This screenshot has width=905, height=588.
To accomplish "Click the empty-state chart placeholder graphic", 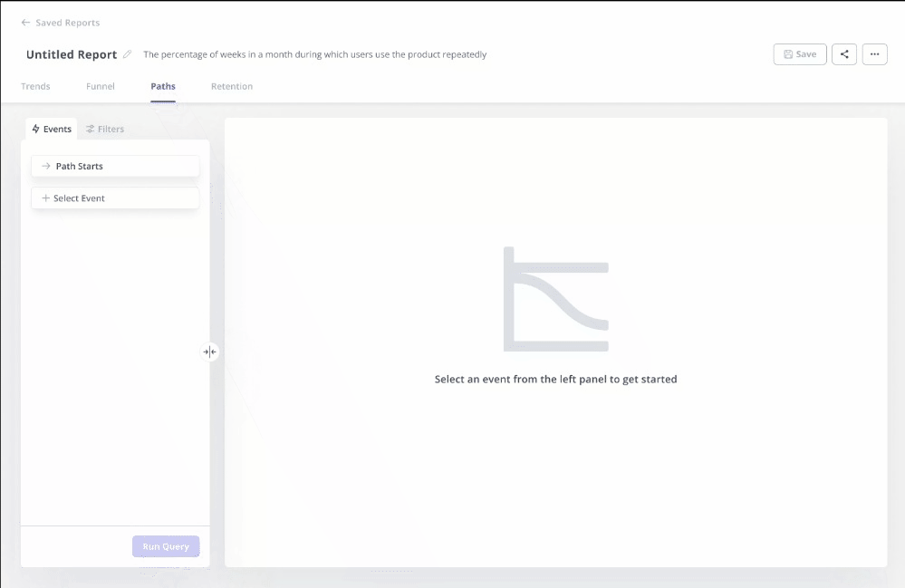I will [554, 299].
